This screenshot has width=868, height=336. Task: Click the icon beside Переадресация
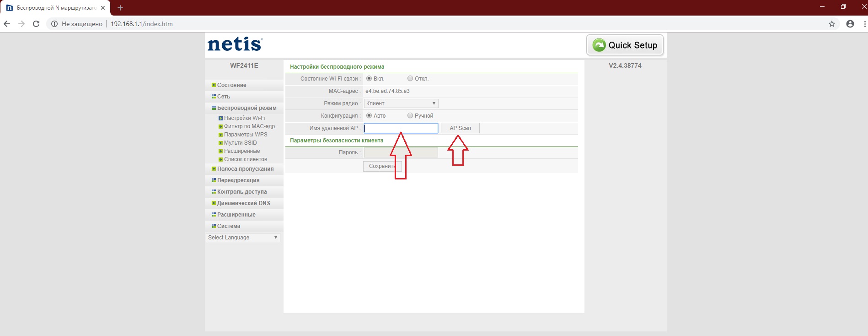coord(214,180)
